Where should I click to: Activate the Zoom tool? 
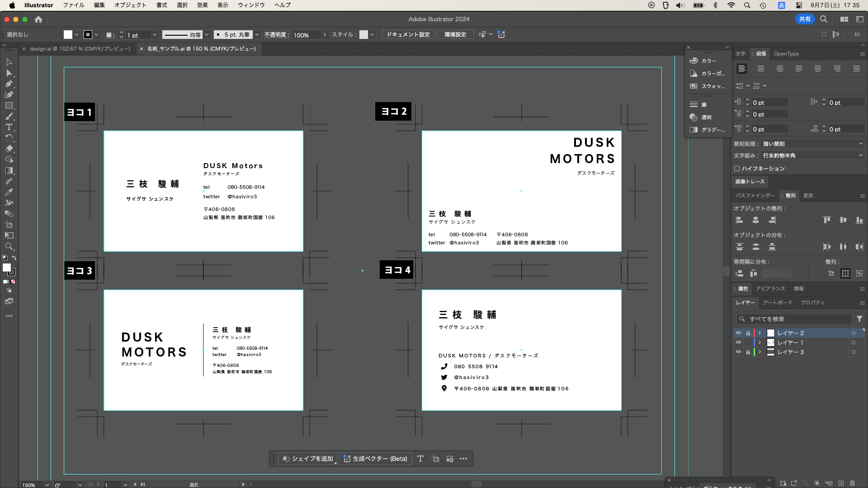pyautogui.click(x=9, y=246)
